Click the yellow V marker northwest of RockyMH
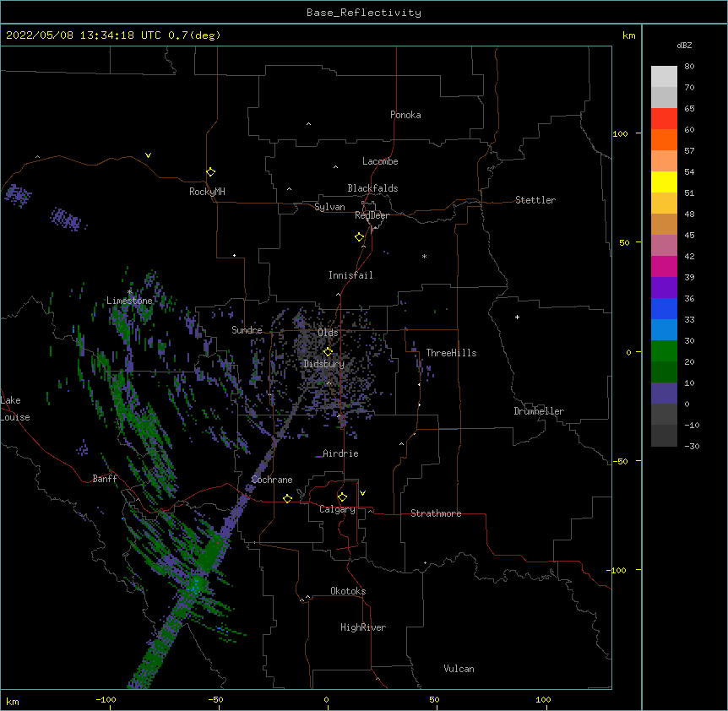The width and height of the screenshot is (728, 711). click(x=148, y=155)
